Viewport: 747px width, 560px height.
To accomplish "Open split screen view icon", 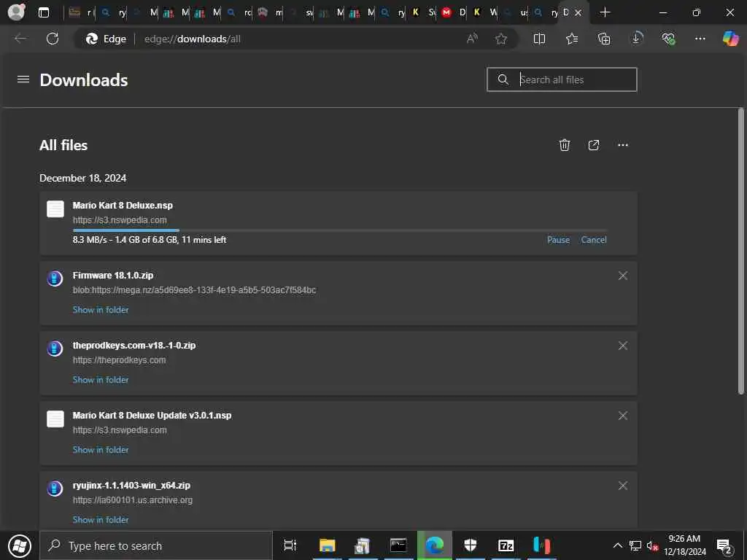I will coord(539,39).
